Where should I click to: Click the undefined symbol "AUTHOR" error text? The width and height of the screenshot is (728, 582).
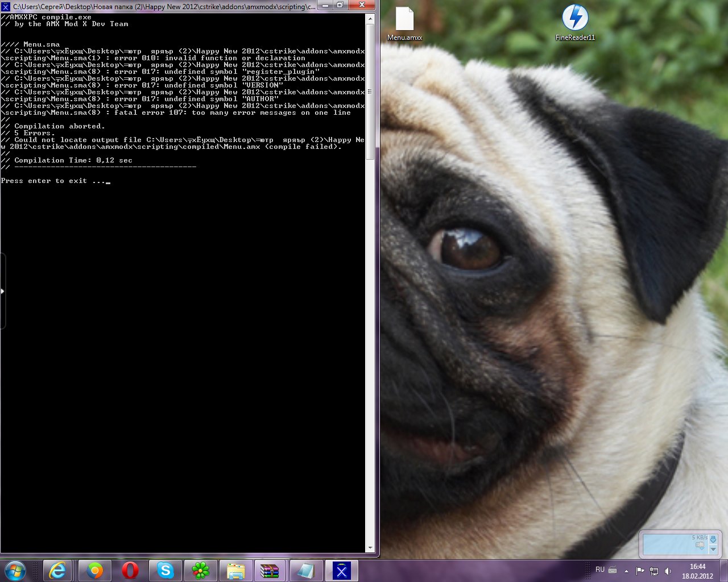point(221,99)
